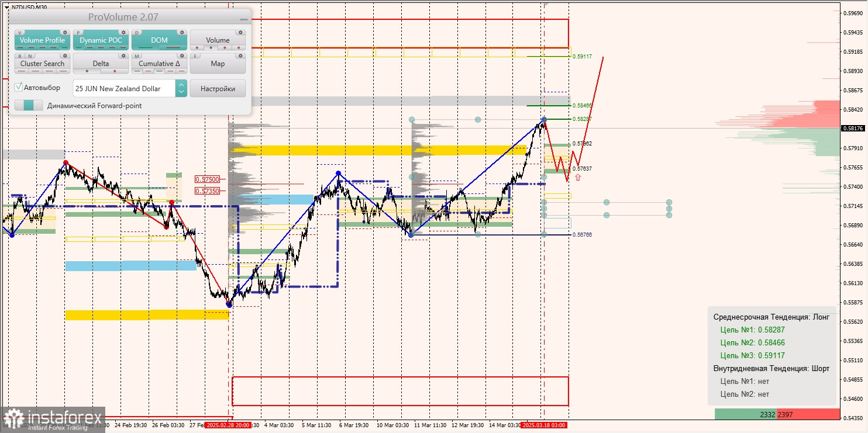Minimize the ProVolume 2.07 panel

(x=244, y=19)
